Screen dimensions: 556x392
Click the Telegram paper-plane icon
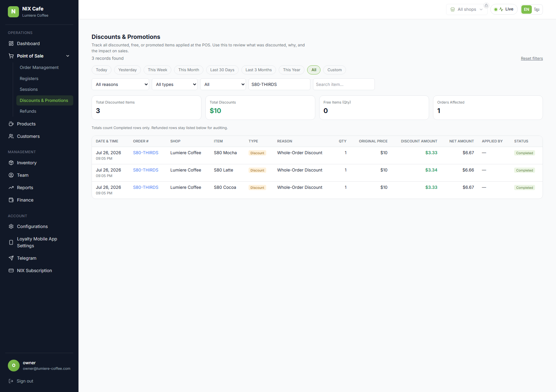click(11, 258)
